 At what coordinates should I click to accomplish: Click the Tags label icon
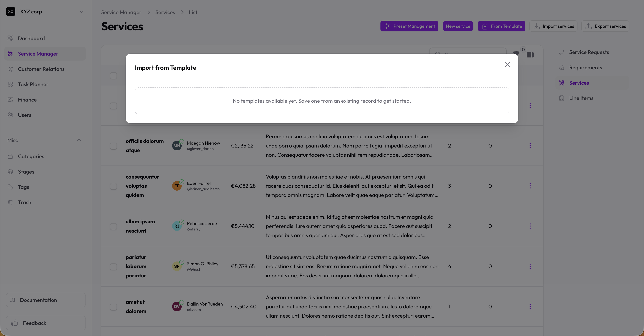(10, 187)
